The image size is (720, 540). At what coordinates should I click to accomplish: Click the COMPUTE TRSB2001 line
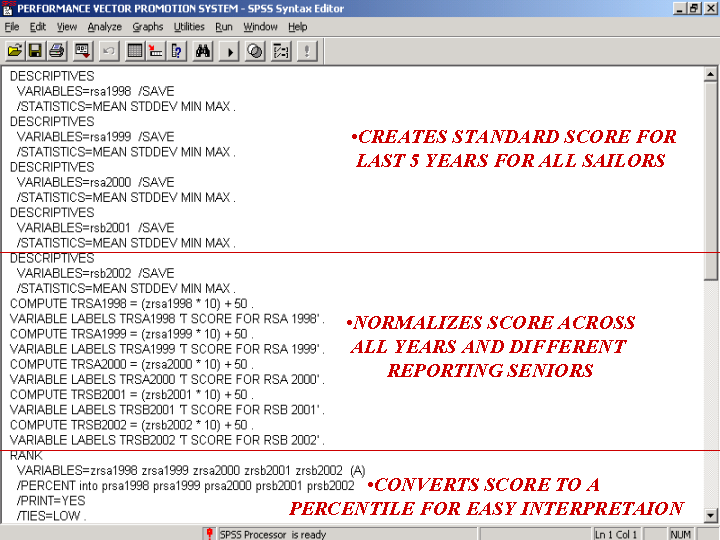tap(132, 394)
